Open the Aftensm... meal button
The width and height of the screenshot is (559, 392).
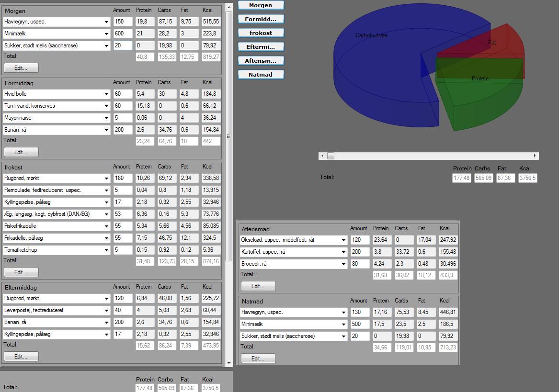261,61
